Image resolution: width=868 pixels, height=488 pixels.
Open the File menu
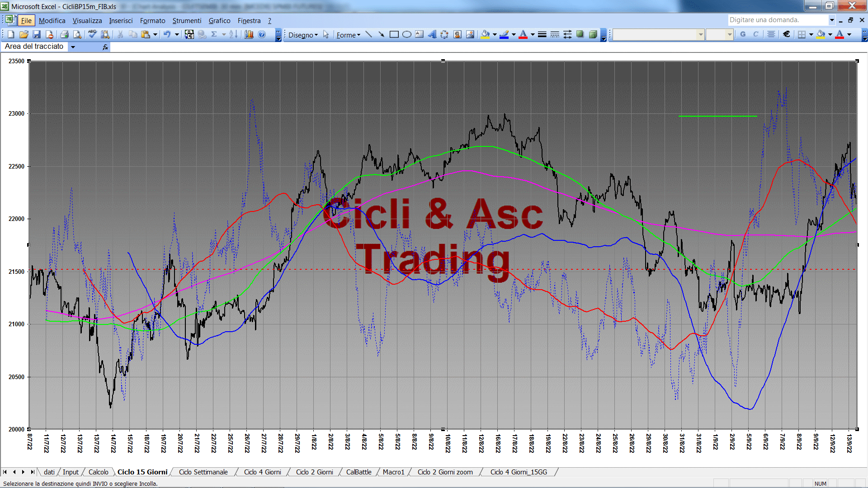26,20
